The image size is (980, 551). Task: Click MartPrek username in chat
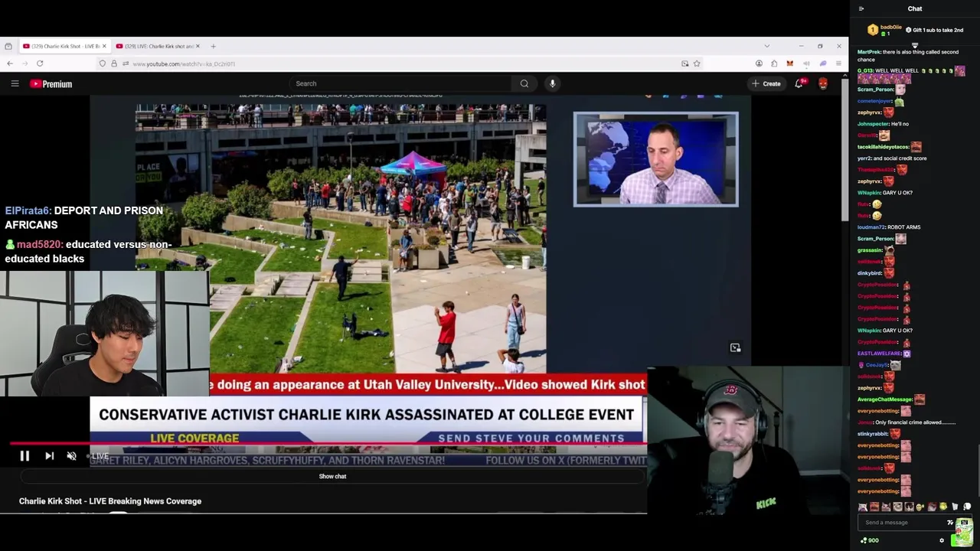[869, 52]
